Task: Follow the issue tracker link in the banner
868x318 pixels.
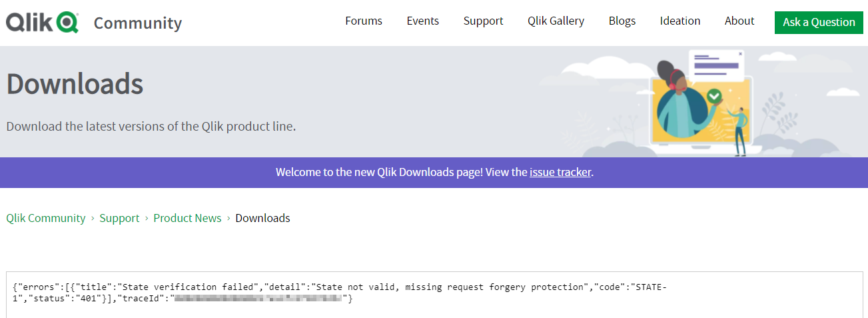Action: click(x=560, y=173)
